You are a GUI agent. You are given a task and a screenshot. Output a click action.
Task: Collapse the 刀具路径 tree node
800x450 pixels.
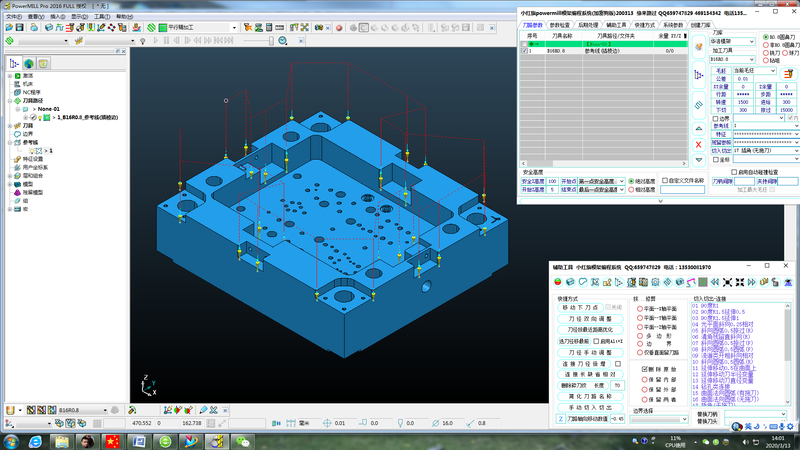point(10,101)
